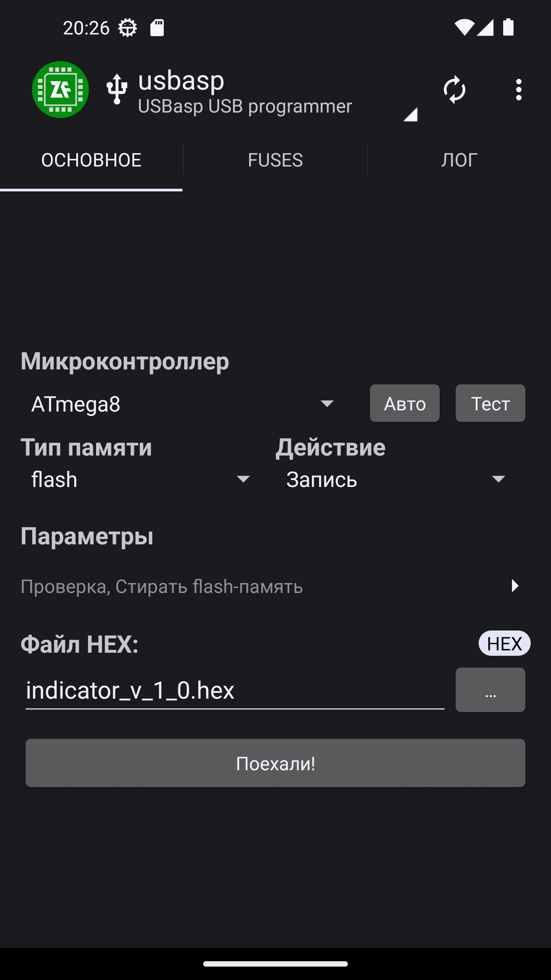Toggle the HEX file format chip

[504, 644]
